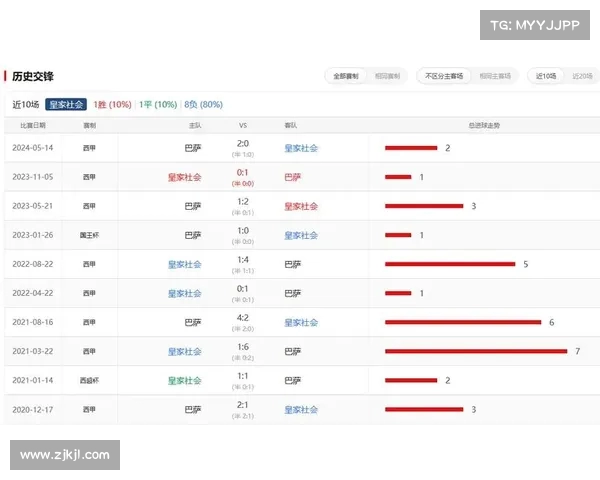
Task: Click the 8负 (80%) loss statistic
Action: click(204, 104)
